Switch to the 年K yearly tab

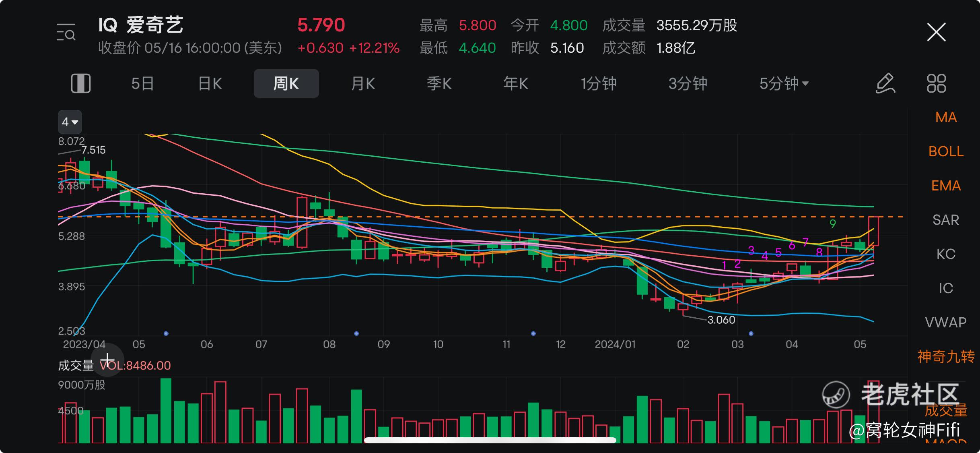(x=515, y=84)
